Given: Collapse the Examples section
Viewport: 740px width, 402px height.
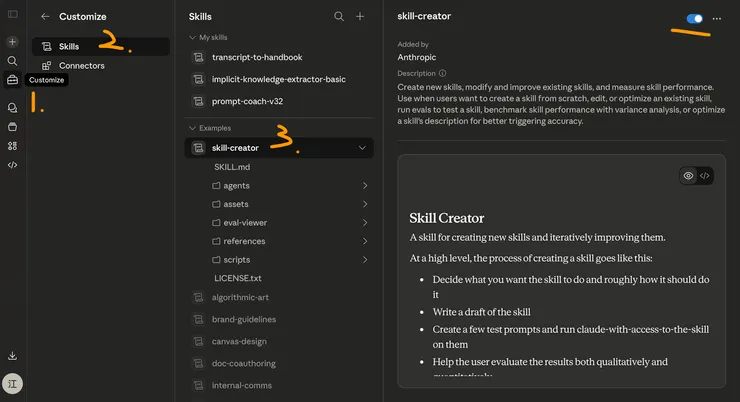Looking at the screenshot, I should click(x=193, y=128).
